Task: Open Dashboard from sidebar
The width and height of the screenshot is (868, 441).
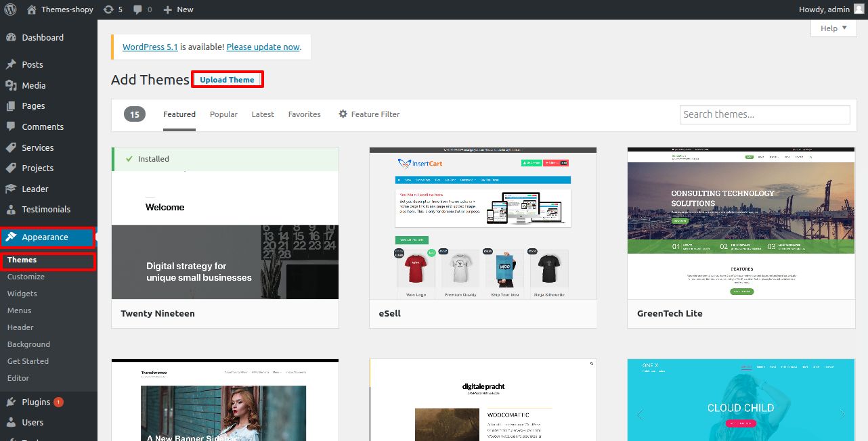Action: coord(42,38)
